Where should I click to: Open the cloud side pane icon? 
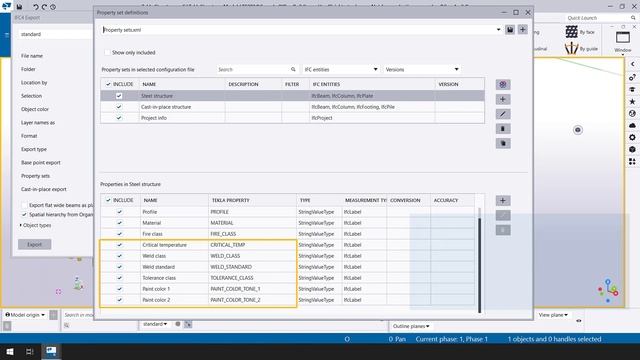coord(632,125)
